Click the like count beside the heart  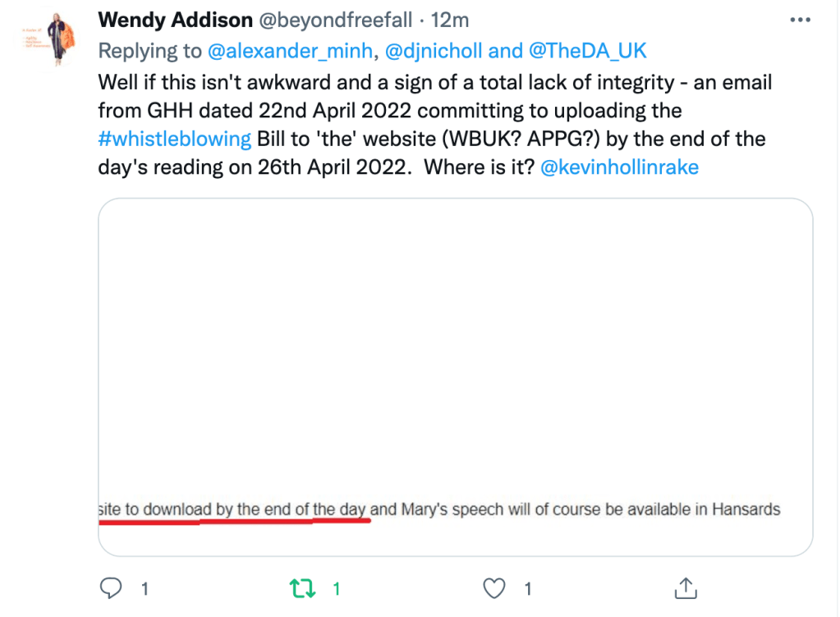[528, 589]
